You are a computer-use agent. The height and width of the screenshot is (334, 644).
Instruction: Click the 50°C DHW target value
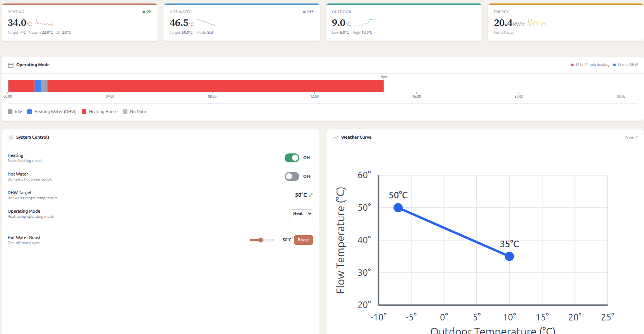301,195
